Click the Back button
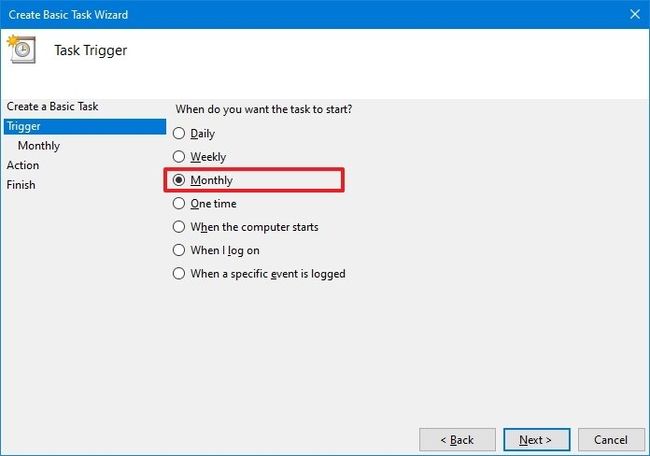 point(457,440)
